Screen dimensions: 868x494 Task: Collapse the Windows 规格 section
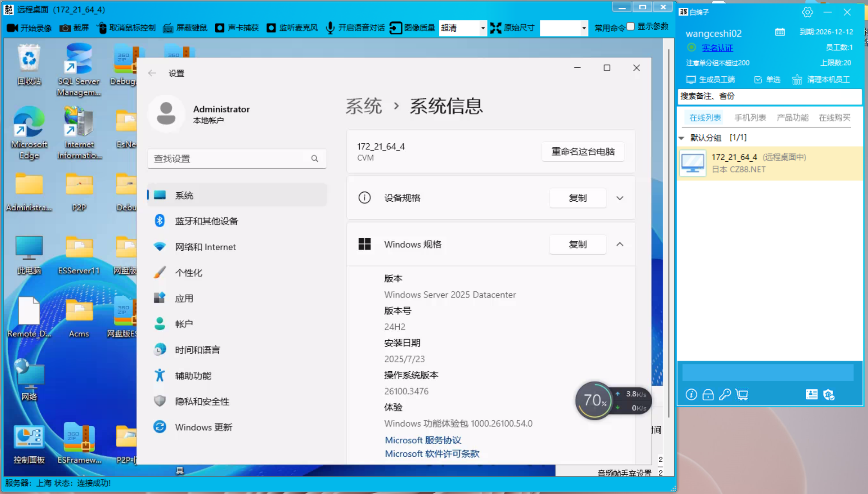point(620,244)
